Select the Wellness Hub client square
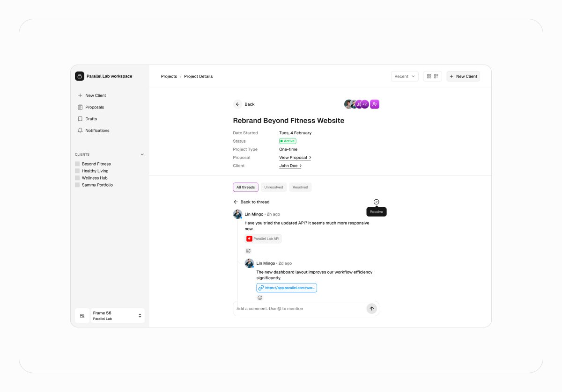 tap(77, 178)
